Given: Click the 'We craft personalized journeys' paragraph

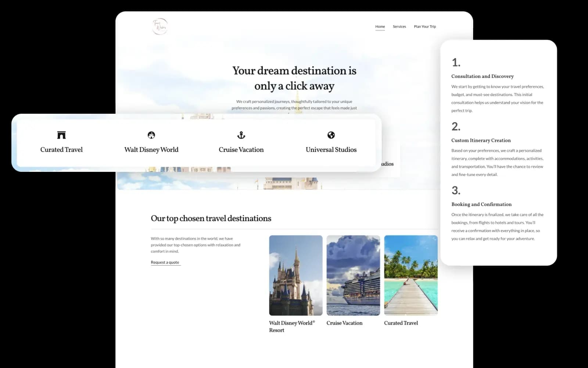Looking at the screenshot, I should pyautogui.click(x=294, y=105).
